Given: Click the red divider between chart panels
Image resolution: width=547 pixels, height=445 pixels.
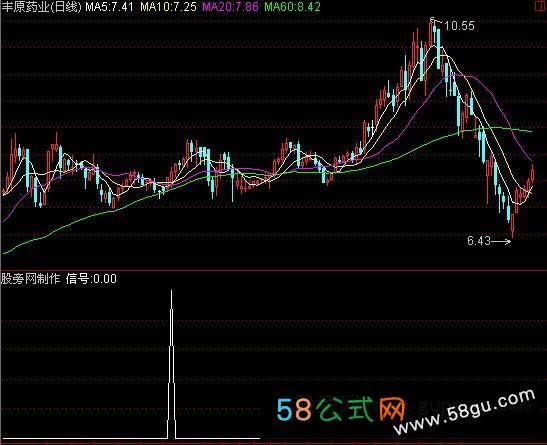Looking at the screenshot, I should [274, 270].
